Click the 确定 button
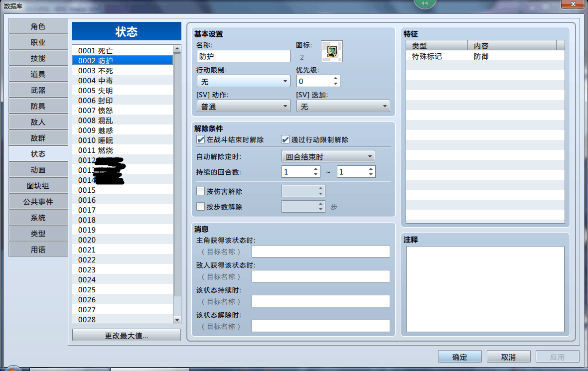This screenshot has height=371, width=588. [460, 357]
